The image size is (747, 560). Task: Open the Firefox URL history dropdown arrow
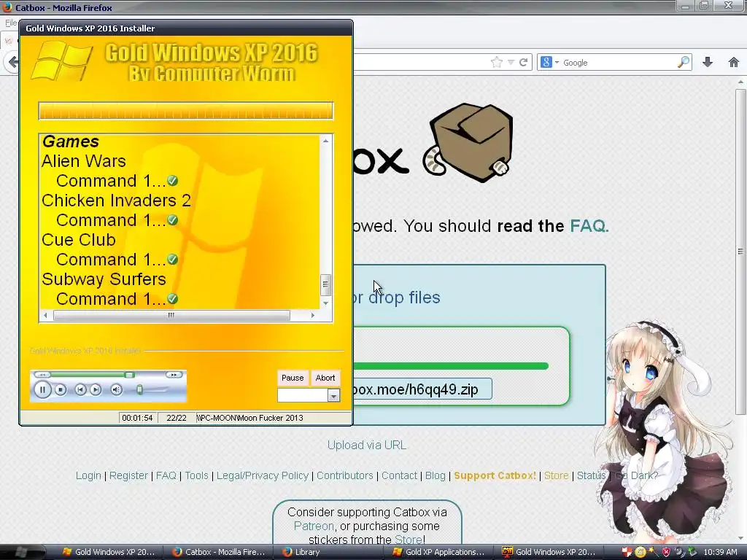[511, 63]
